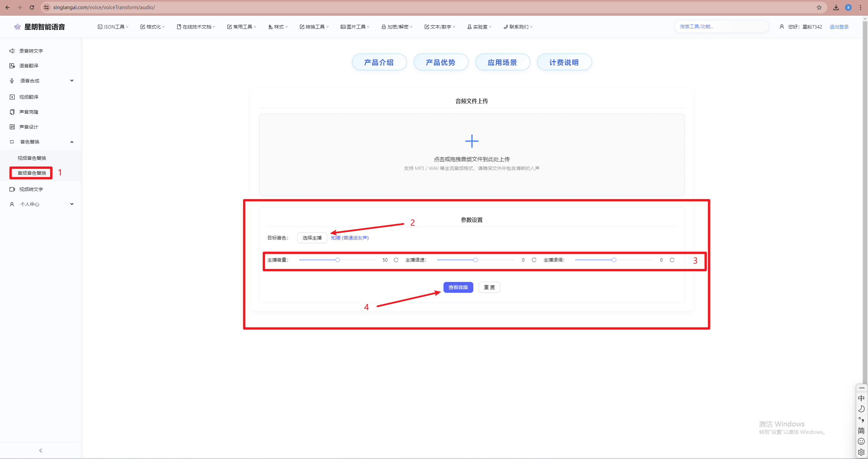Open the 样式 dropdown menu
Viewport: 868px width, 459px height.
click(x=278, y=27)
